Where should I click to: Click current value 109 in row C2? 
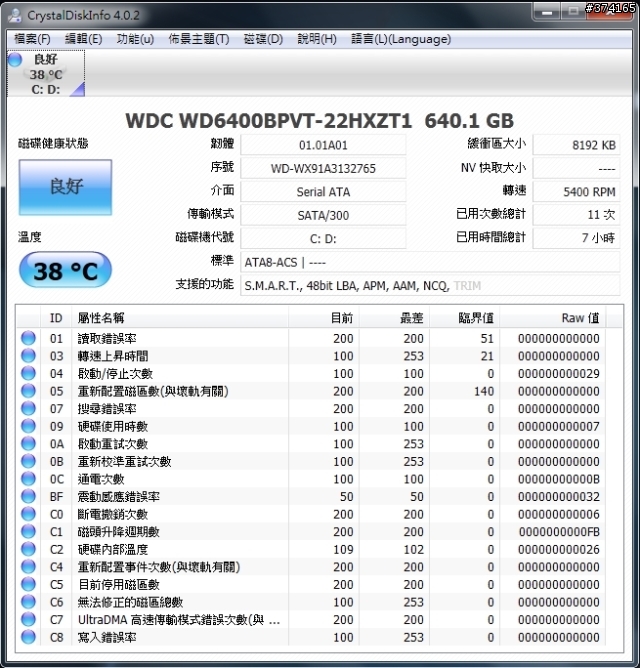(x=343, y=550)
